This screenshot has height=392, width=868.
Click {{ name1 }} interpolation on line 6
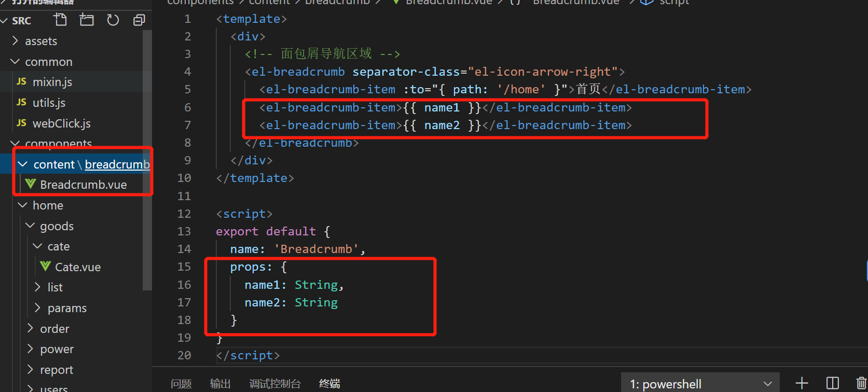pyautogui.click(x=442, y=107)
